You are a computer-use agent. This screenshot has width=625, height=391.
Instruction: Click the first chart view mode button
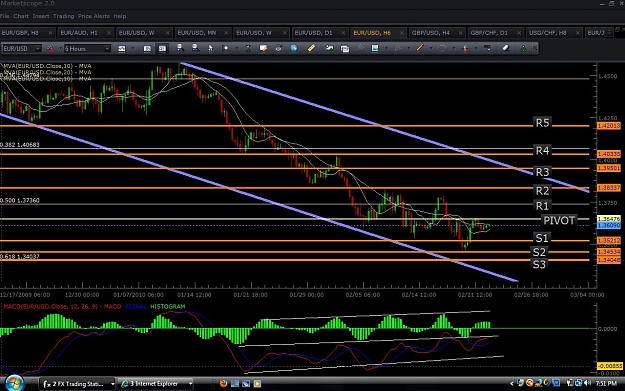point(147,49)
